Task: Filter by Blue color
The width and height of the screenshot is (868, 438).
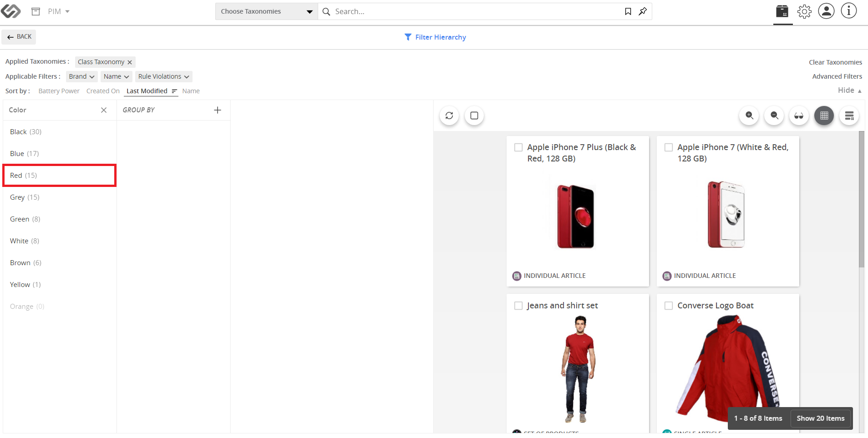Action: click(60, 154)
